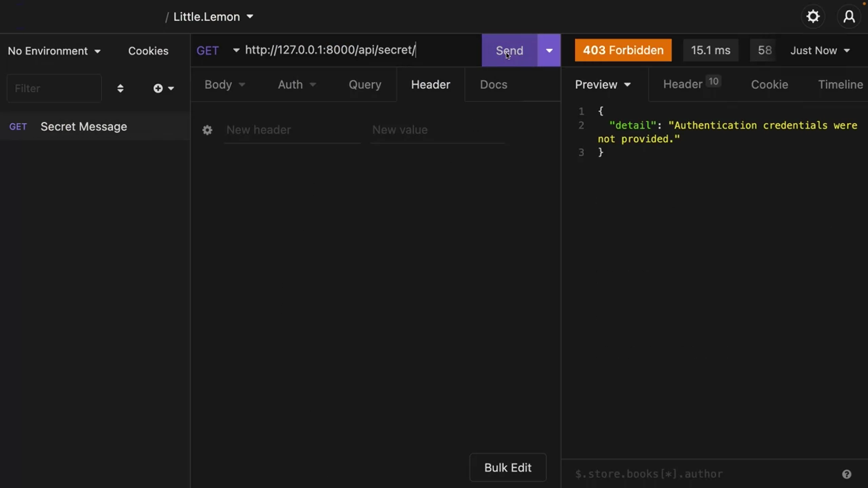Click the user account icon

(x=849, y=17)
